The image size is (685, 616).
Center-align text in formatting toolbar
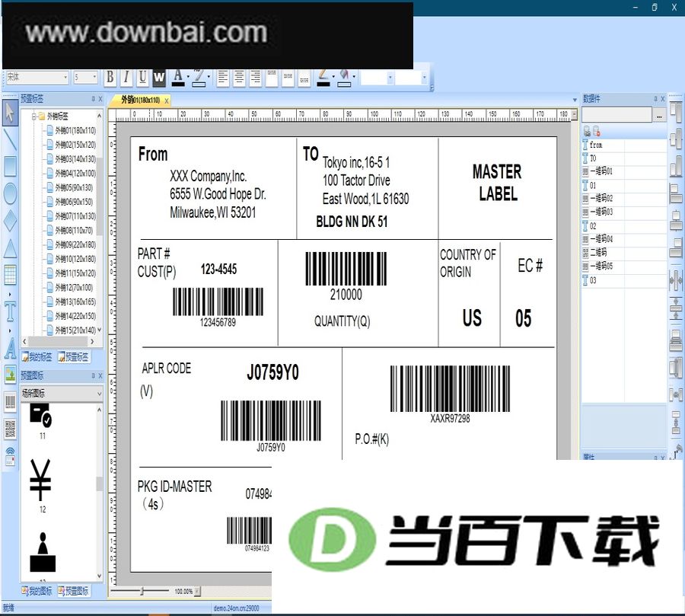coord(239,78)
